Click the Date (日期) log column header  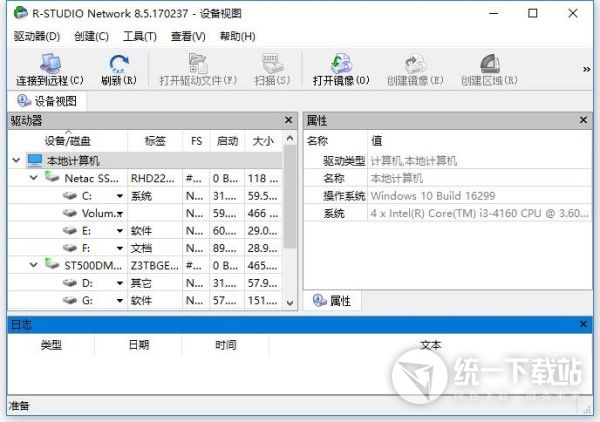pyautogui.click(x=139, y=345)
